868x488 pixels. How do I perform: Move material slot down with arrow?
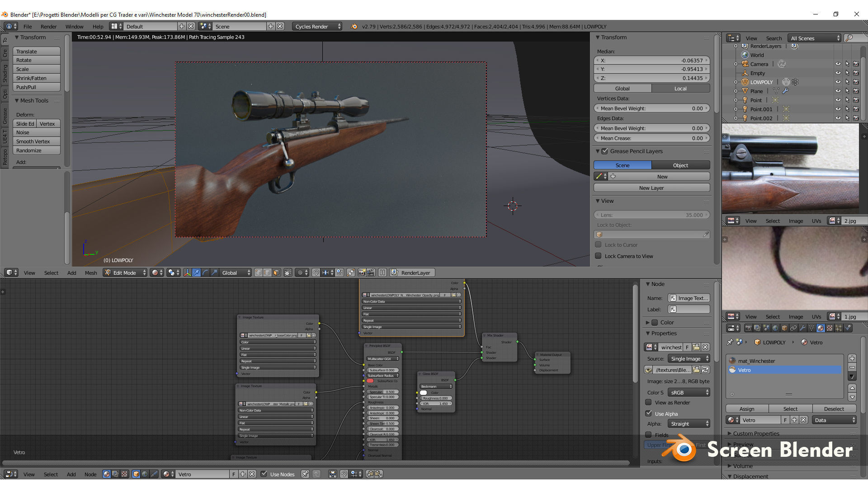point(852,397)
